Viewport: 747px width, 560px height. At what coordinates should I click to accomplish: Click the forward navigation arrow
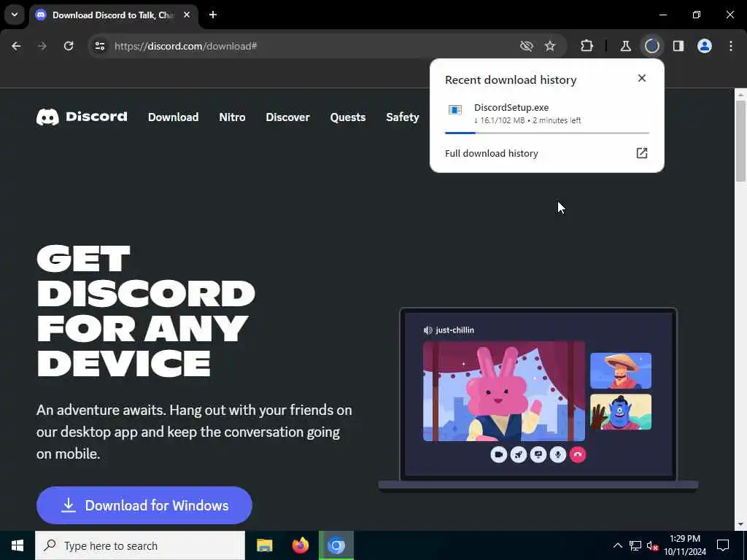coord(42,46)
